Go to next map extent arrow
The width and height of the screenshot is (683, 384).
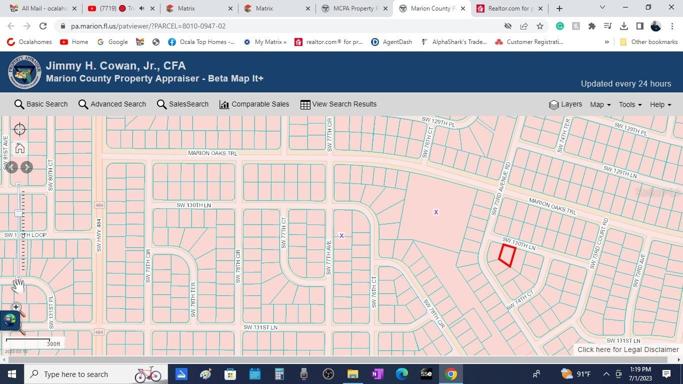click(27, 167)
